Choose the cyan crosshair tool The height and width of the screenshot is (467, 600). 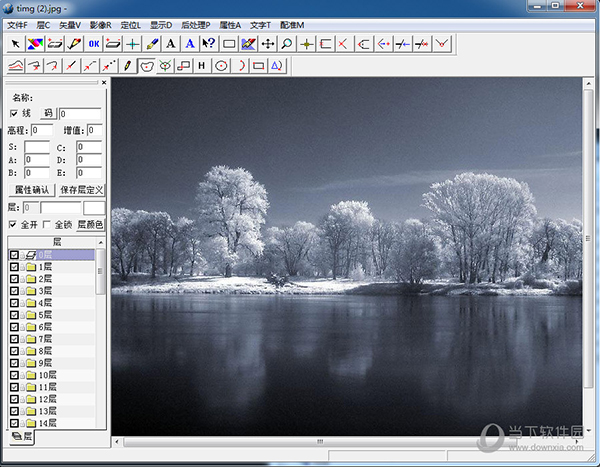coord(133,44)
